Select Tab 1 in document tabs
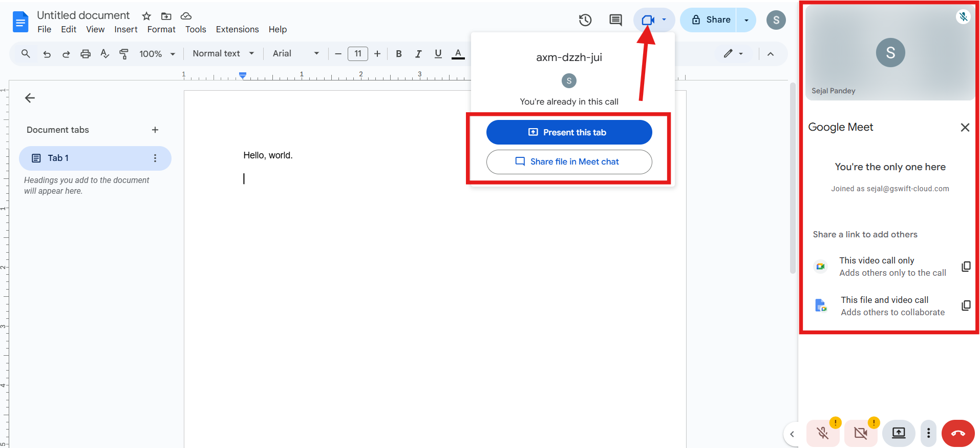This screenshot has height=448, width=980. [x=95, y=158]
